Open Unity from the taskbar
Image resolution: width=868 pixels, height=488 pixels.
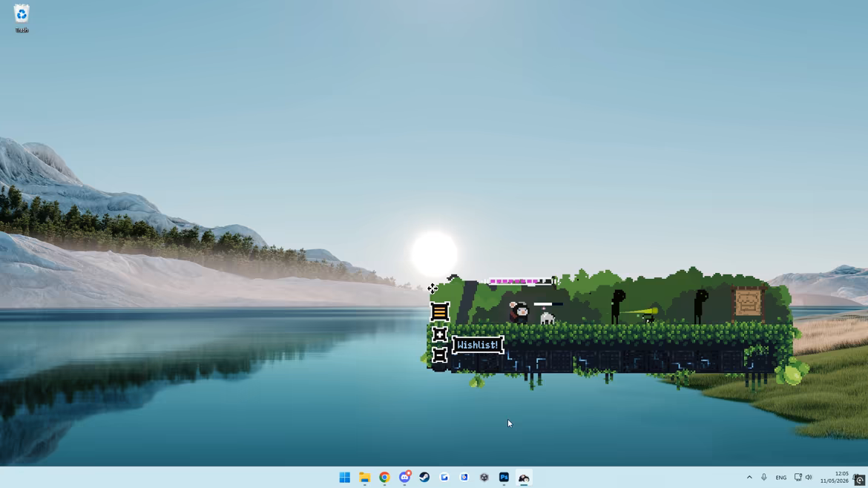(x=484, y=478)
